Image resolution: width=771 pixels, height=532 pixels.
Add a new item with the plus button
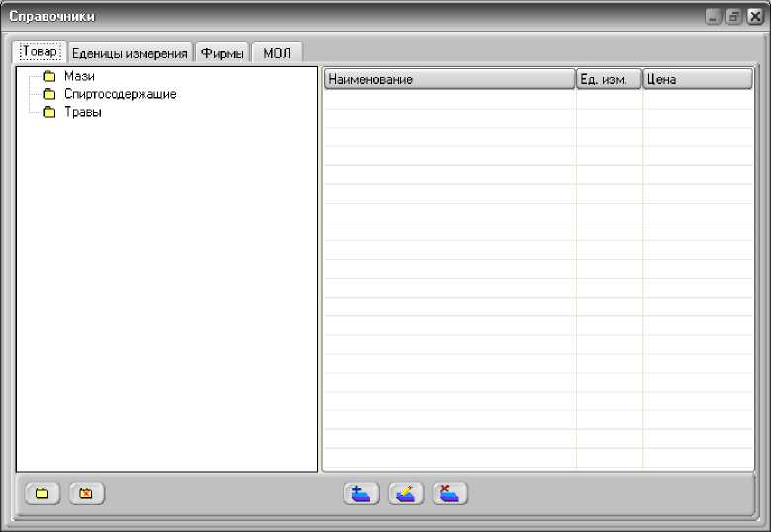[361, 493]
